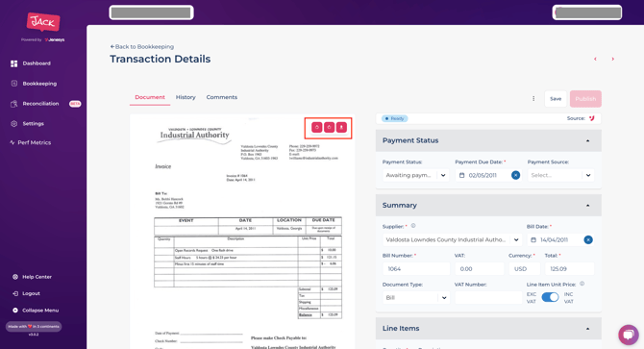644x349 pixels.
Task: Go to previous transaction using the left arrow
Action: [595, 59]
